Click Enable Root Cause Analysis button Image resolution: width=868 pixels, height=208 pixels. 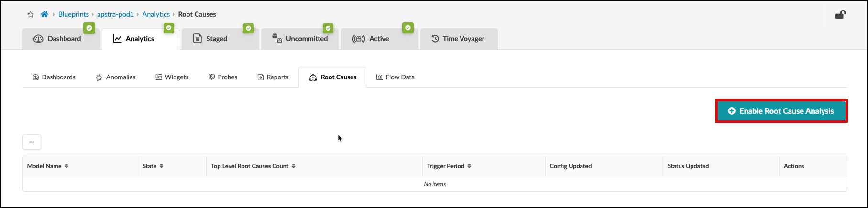pos(781,111)
